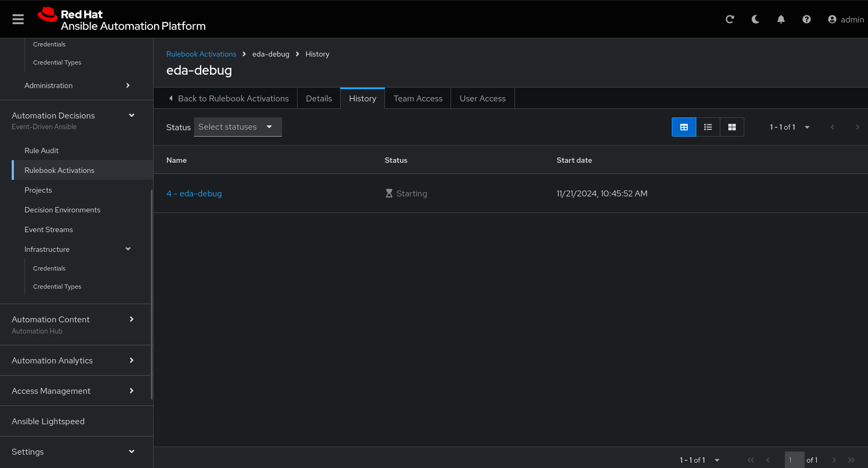Select the History tab
This screenshot has height=468, width=868.
coord(363,99)
